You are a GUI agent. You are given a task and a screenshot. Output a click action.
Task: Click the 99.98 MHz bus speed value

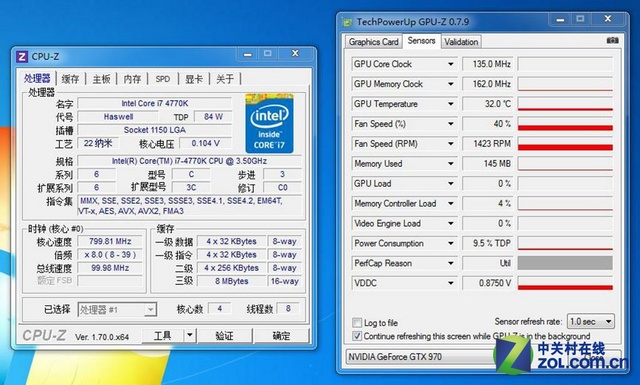tap(110, 268)
